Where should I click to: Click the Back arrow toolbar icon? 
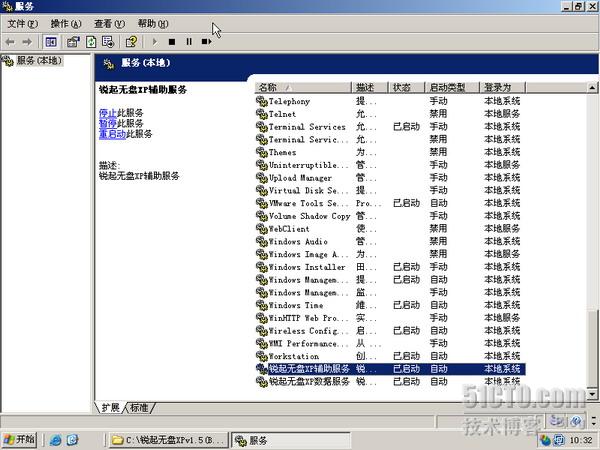tap(10, 42)
